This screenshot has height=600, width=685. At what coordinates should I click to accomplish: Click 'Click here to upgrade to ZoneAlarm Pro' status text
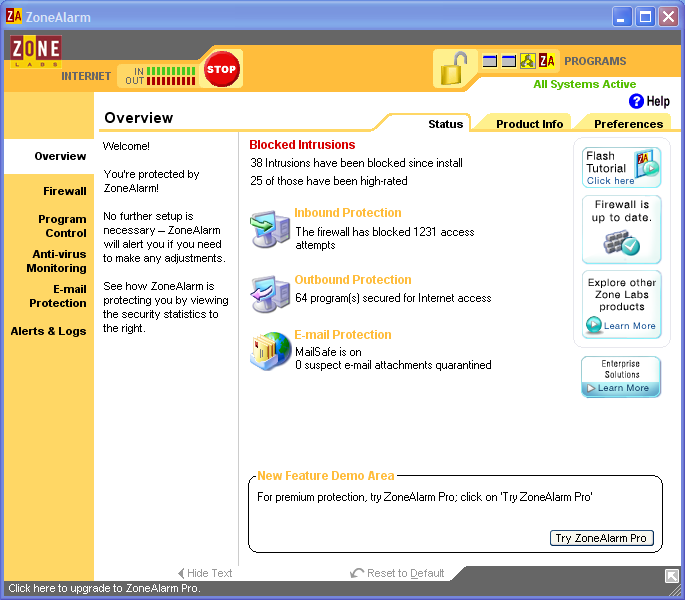[x=104, y=588]
